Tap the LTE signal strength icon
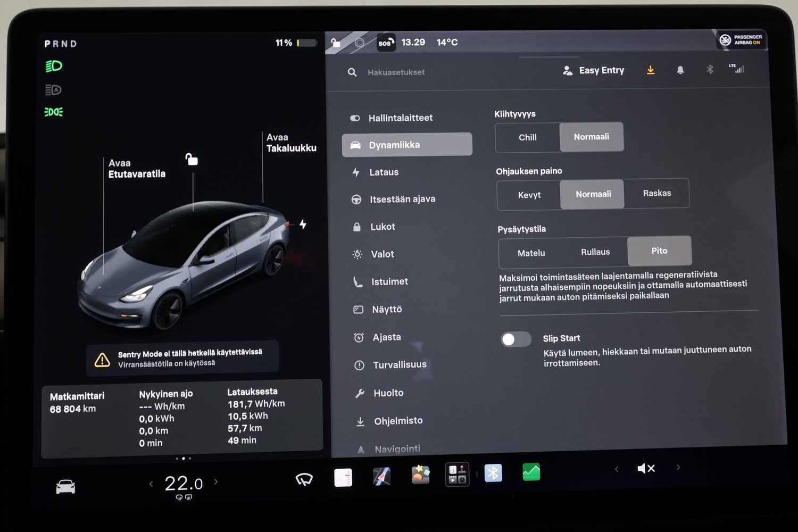The width and height of the screenshot is (798, 532). (x=737, y=68)
